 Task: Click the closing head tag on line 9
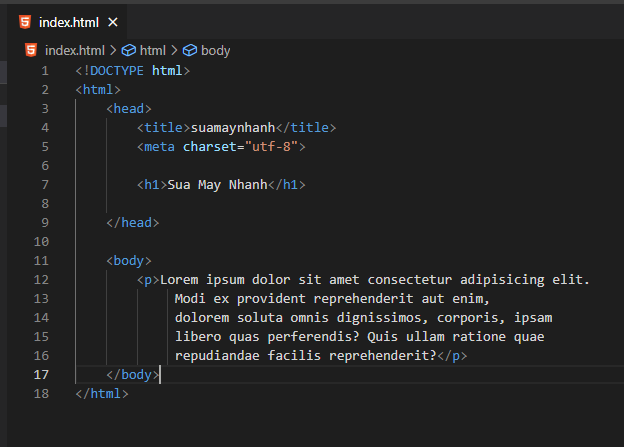coord(133,223)
